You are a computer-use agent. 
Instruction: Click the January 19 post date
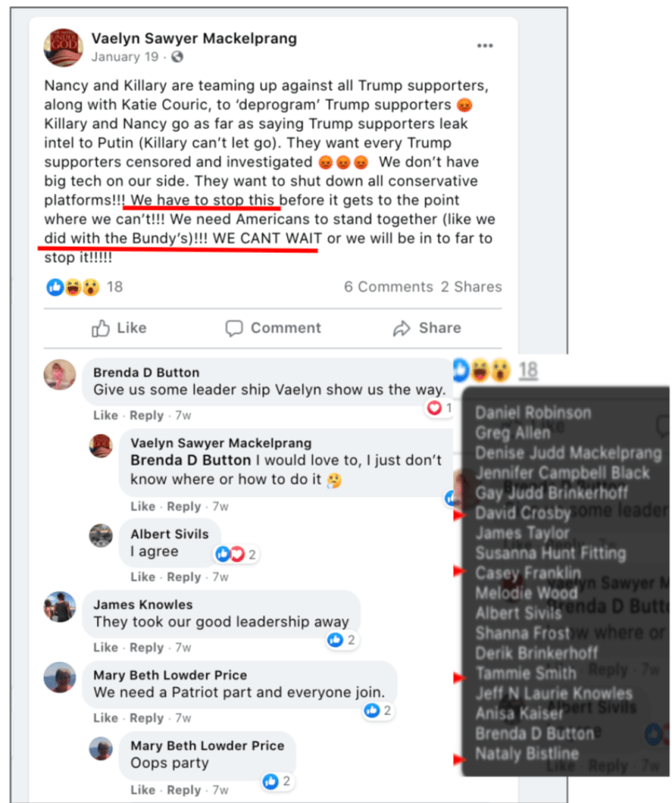(x=125, y=57)
